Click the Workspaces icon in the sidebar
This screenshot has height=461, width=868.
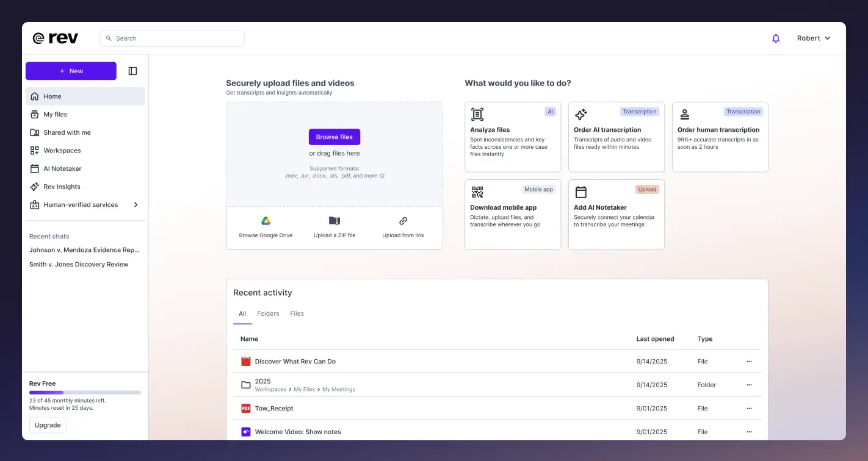tap(35, 150)
